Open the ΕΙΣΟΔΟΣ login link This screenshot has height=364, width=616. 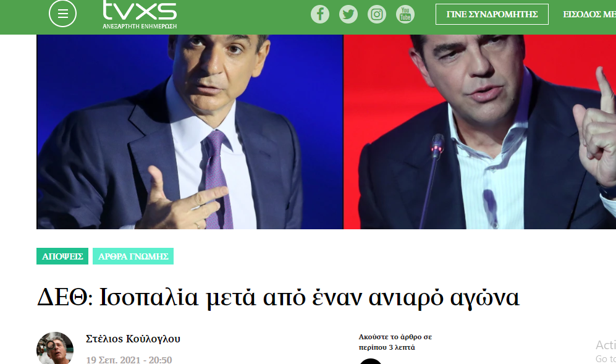pyautogui.click(x=589, y=14)
